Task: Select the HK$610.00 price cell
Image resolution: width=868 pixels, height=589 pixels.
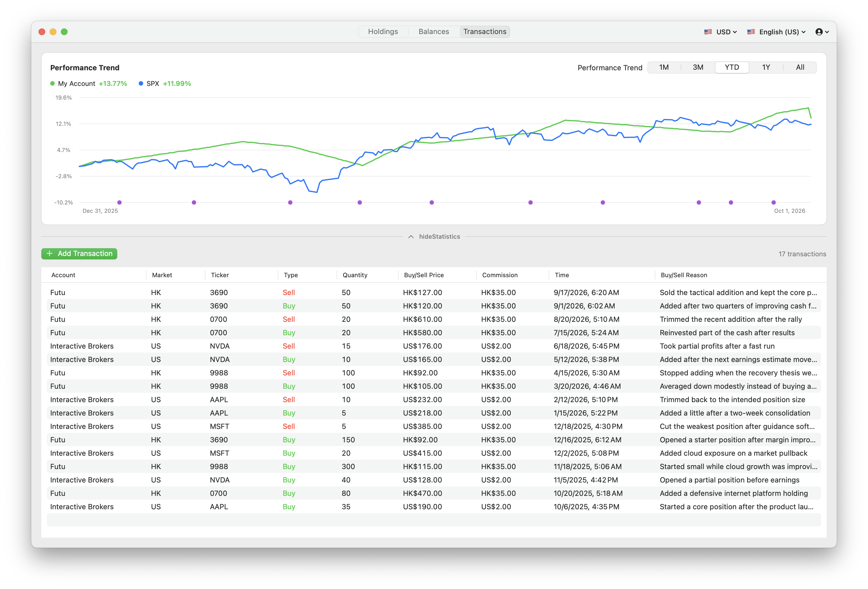Action: (423, 320)
